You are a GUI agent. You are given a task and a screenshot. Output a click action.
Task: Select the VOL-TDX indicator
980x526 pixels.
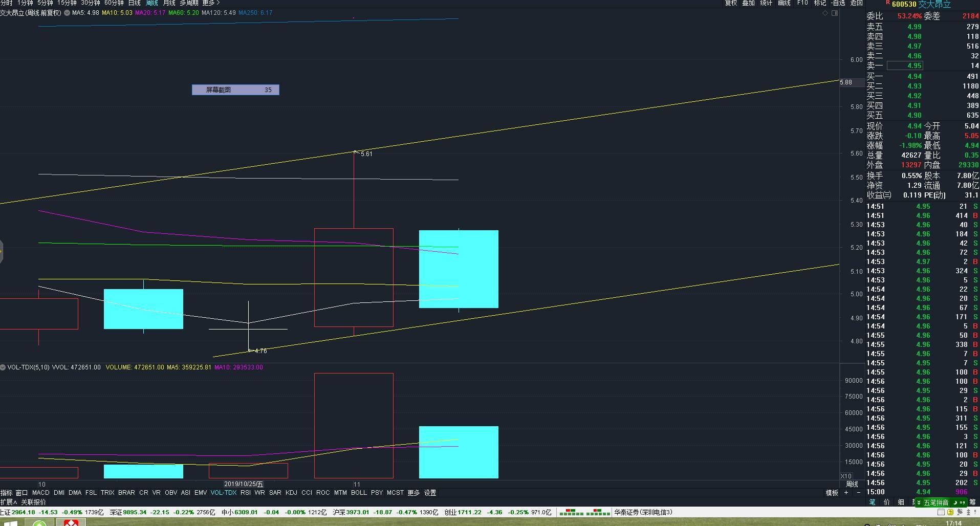224,493
